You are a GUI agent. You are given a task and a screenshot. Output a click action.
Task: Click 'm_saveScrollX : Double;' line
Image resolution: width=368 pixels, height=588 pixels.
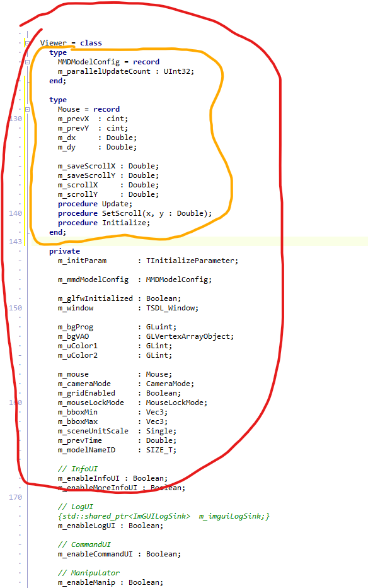pyautogui.click(x=108, y=166)
